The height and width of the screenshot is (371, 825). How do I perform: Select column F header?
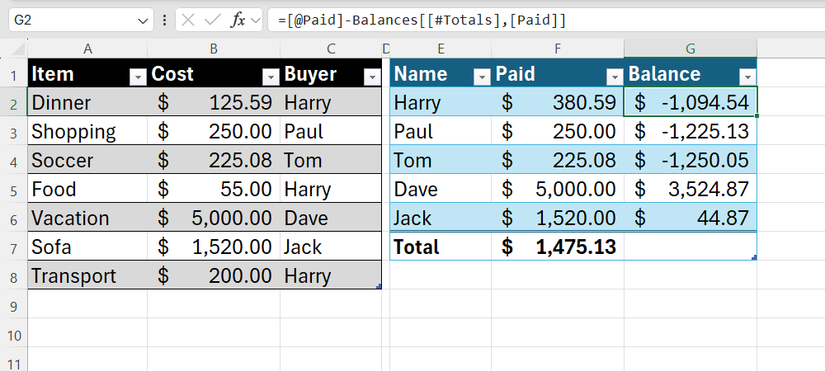(558, 49)
